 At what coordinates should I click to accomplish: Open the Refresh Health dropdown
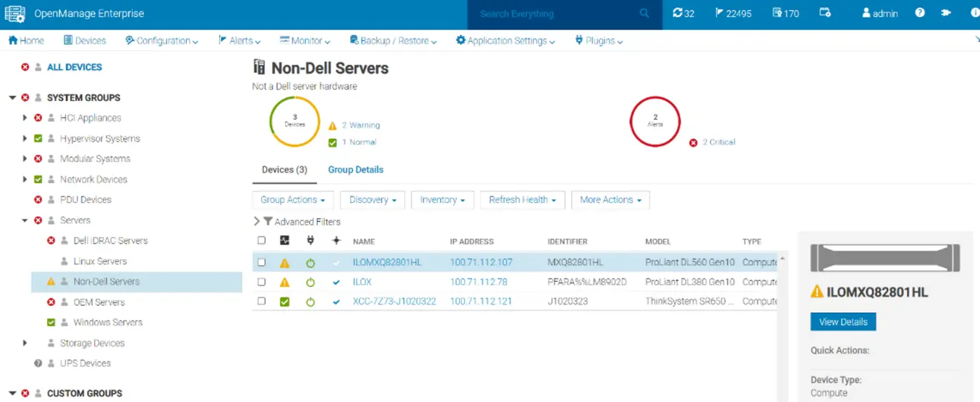[523, 200]
